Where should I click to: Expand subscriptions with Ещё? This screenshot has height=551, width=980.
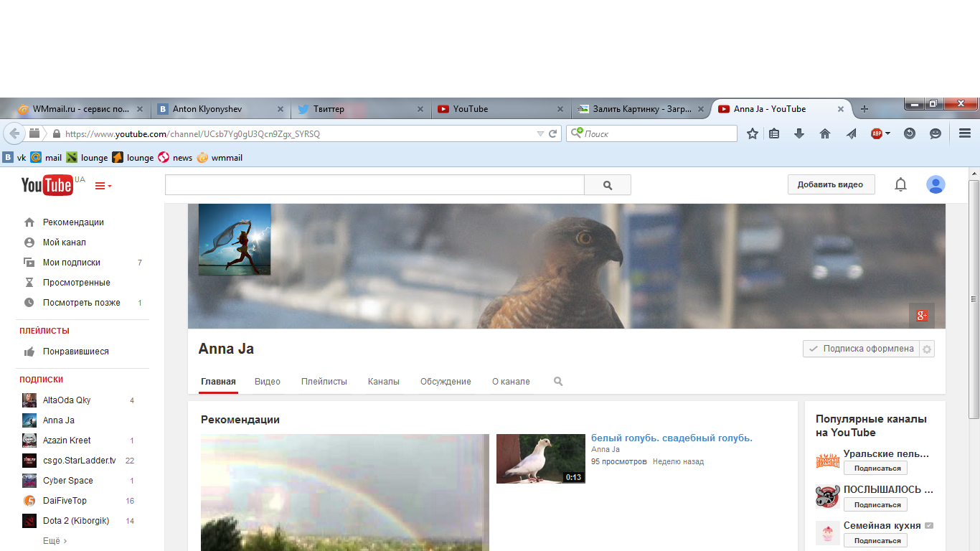(x=55, y=541)
